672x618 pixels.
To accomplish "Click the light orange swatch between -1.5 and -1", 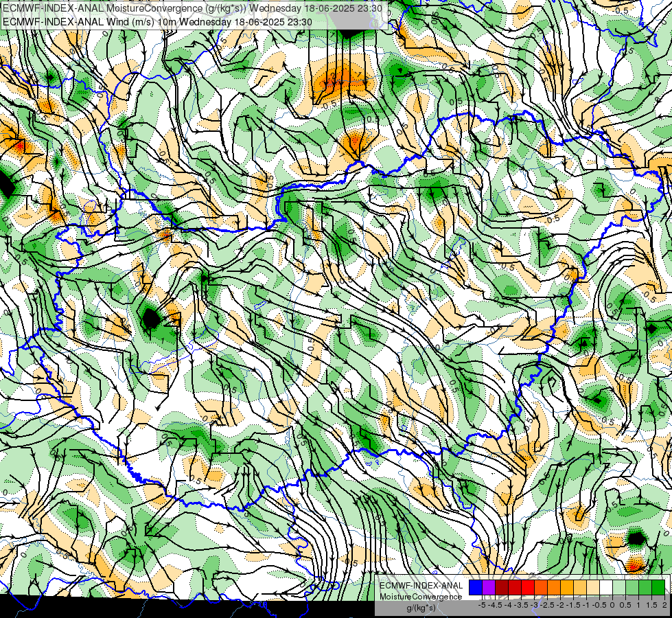I will [580, 588].
